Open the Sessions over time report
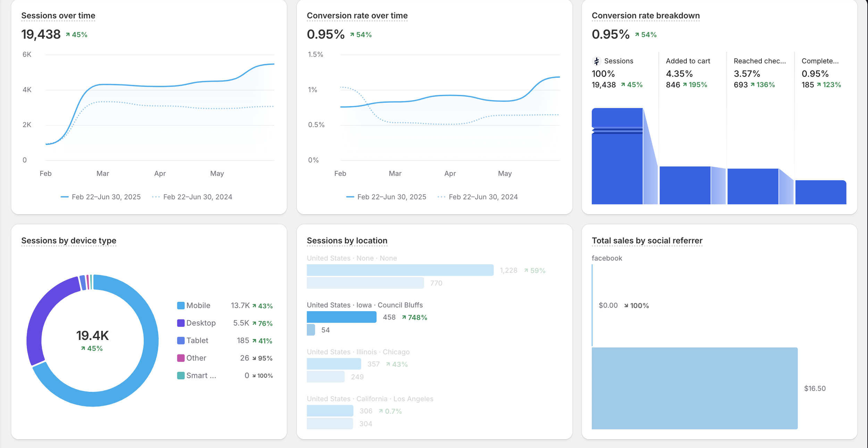868x448 pixels. pyautogui.click(x=58, y=16)
